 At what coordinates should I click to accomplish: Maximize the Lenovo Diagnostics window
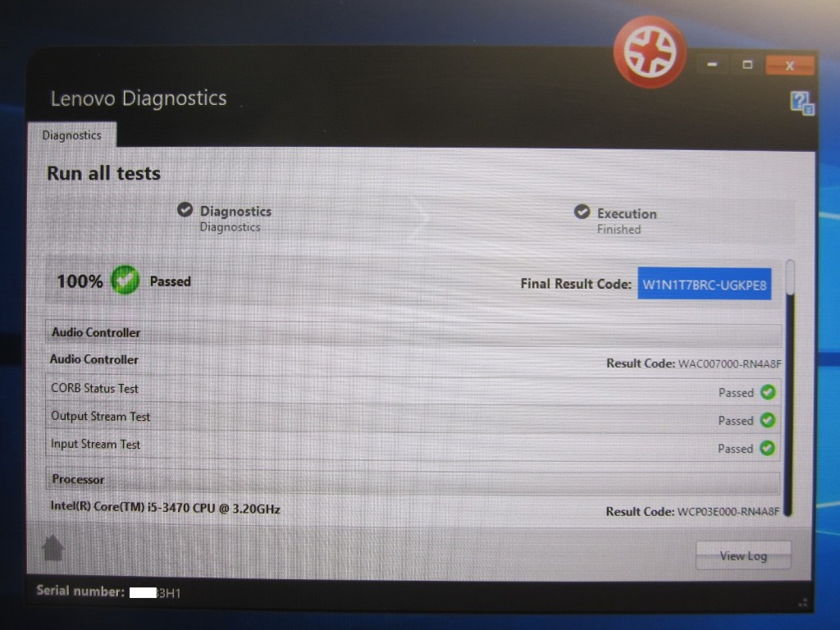[747, 65]
